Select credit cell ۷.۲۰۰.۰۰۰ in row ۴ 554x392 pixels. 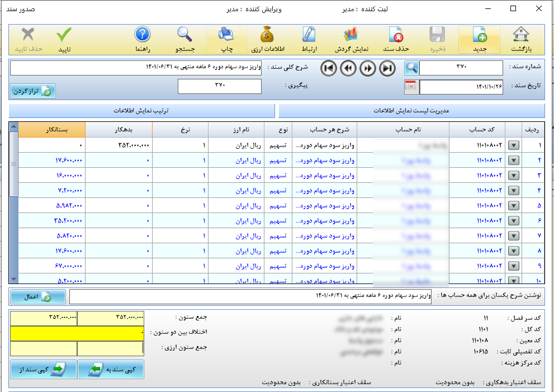51,191
